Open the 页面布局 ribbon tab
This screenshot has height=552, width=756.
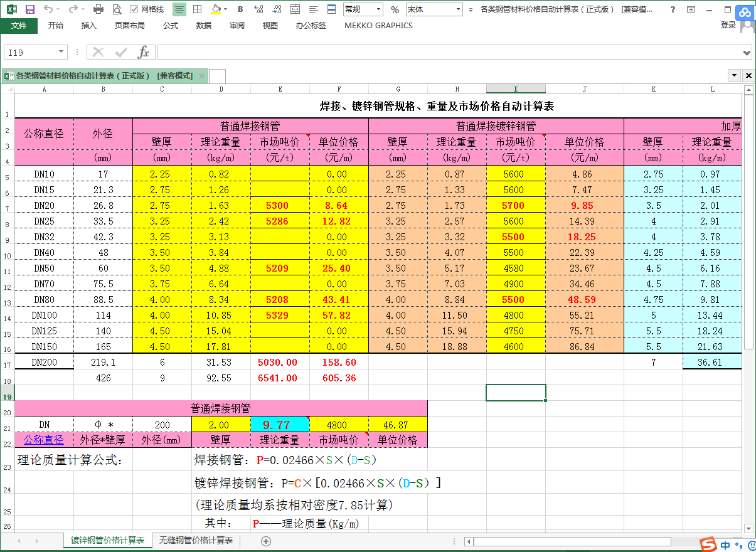click(129, 26)
